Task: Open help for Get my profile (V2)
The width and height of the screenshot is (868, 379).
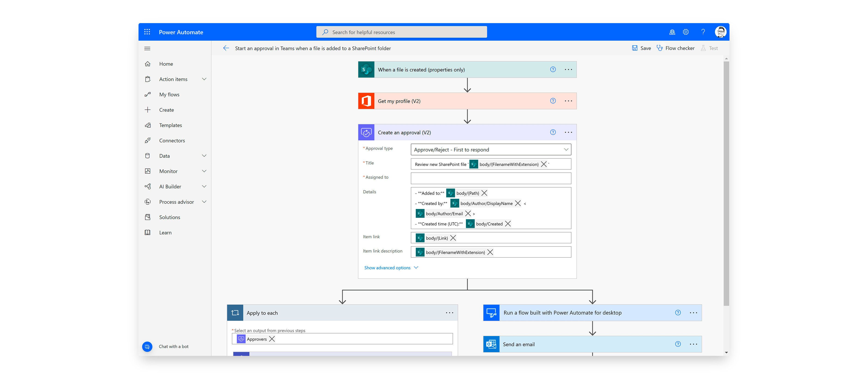Action: pos(553,101)
